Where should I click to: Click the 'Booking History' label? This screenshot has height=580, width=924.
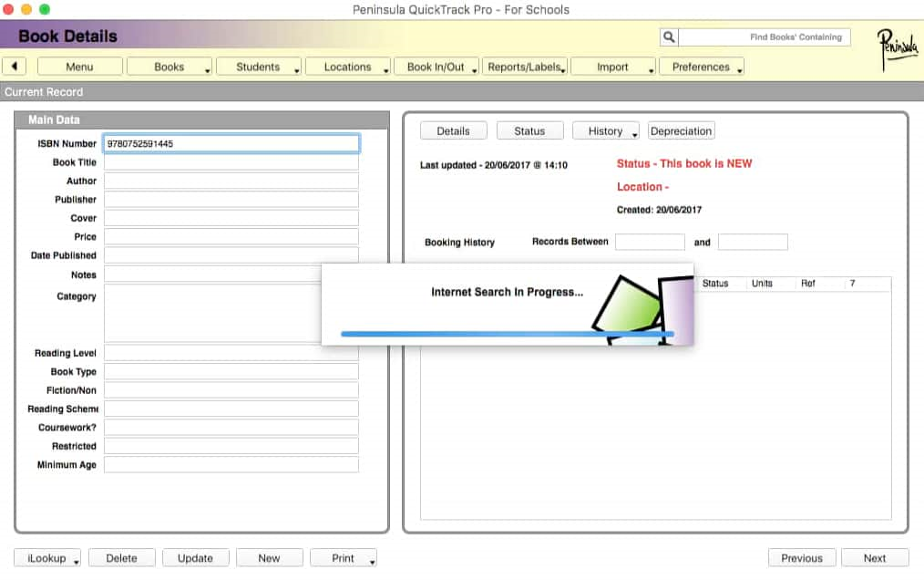coord(459,243)
